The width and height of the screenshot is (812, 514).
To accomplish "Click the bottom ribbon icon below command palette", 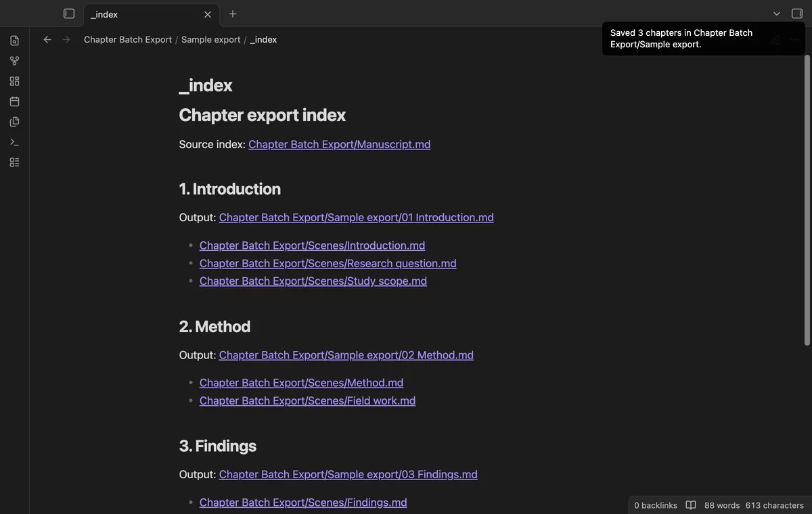I will (x=14, y=162).
